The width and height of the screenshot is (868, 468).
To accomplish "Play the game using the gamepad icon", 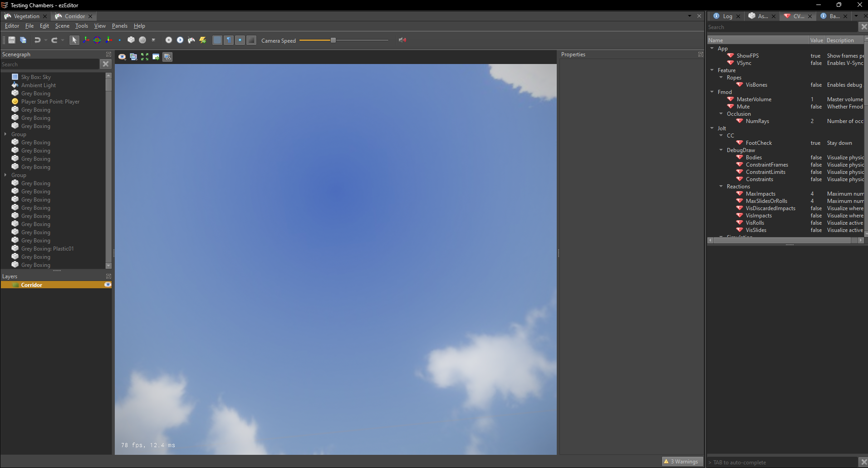I will point(191,40).
